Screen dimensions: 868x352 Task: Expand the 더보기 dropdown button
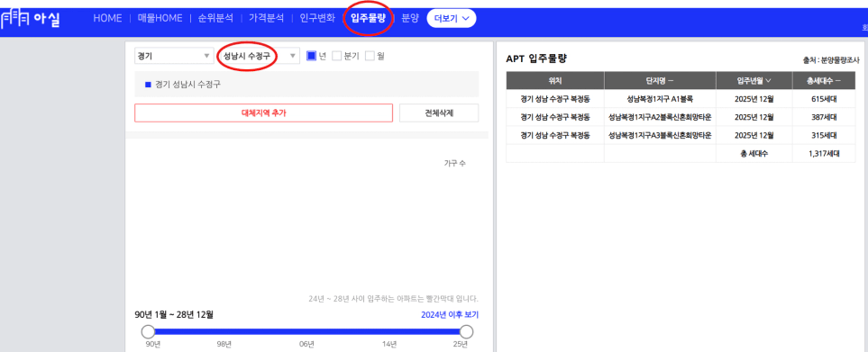pos(452,18)
